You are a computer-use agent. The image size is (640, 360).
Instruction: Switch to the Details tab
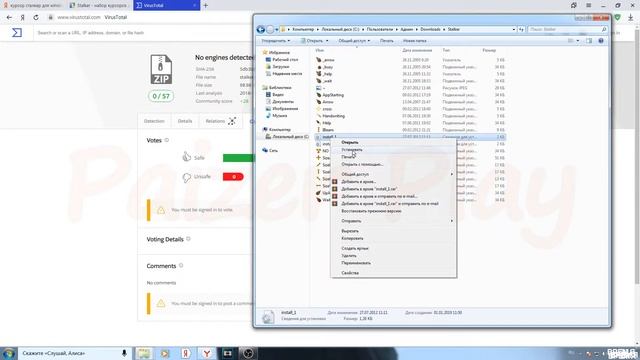184,121
